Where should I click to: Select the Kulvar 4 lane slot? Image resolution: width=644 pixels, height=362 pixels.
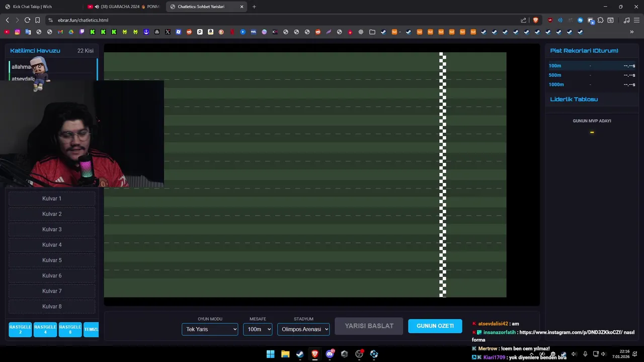click(52, 245)
